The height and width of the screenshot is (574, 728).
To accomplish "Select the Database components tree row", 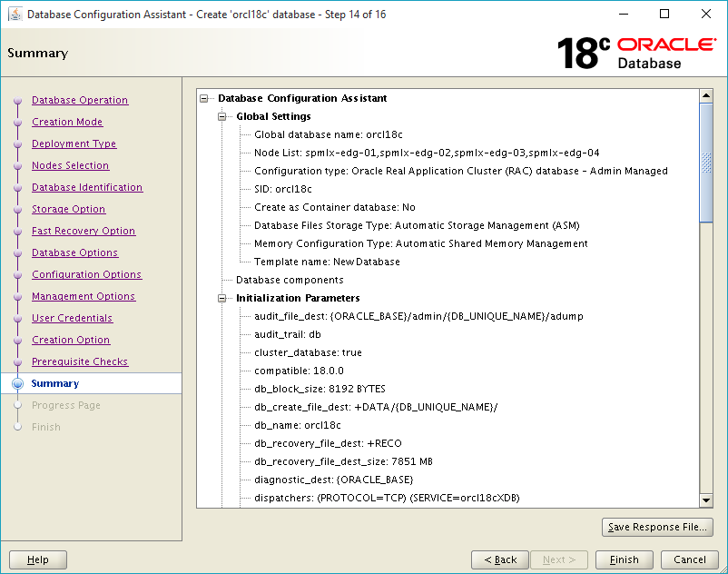I will [290, 280].
